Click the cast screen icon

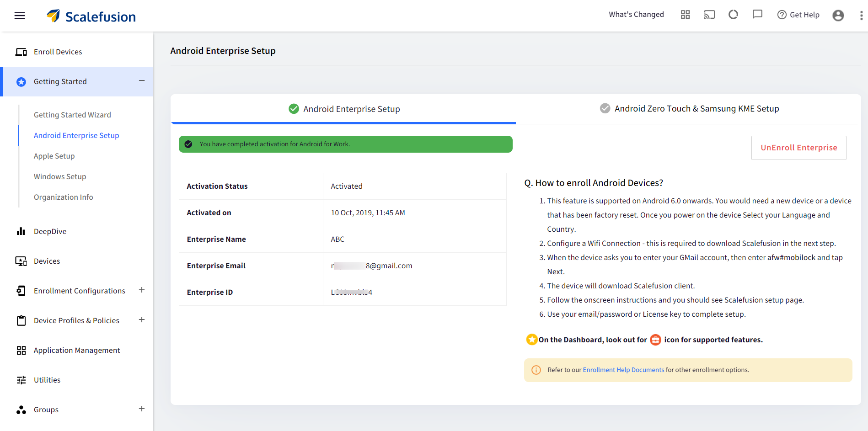pos(709,15)
